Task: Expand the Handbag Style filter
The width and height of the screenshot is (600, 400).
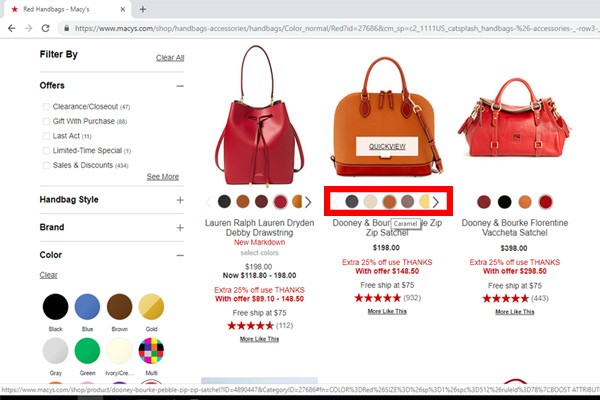Action: tap(180, 200)
